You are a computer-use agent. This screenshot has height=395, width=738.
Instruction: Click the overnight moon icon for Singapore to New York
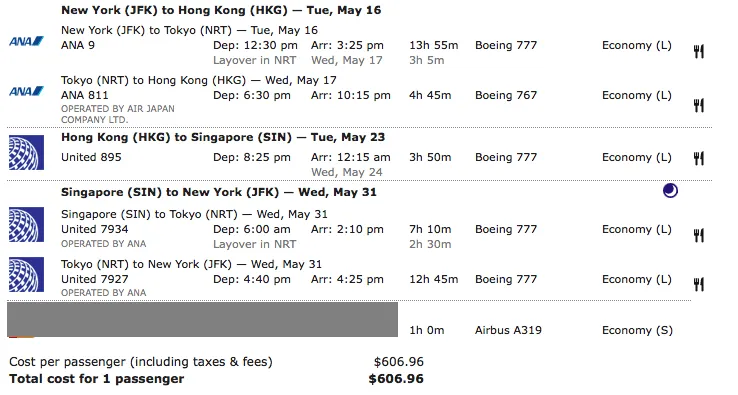tap(670, 191)
